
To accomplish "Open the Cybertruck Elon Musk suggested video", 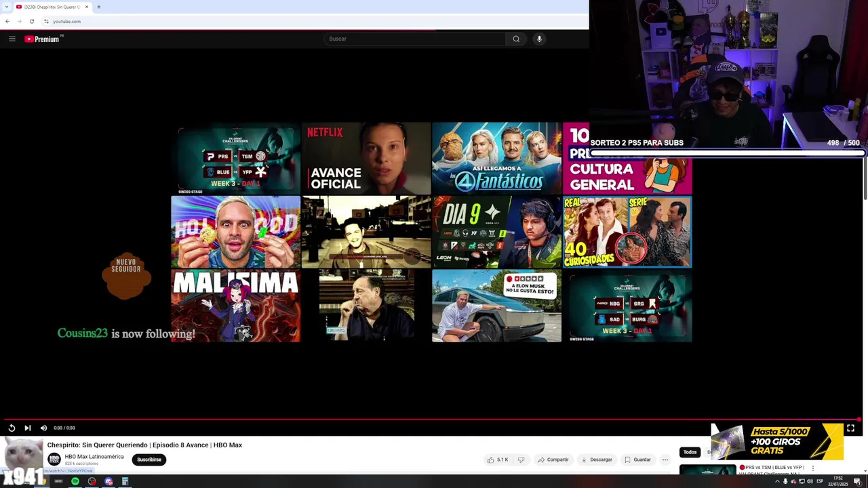I will 496,306.
